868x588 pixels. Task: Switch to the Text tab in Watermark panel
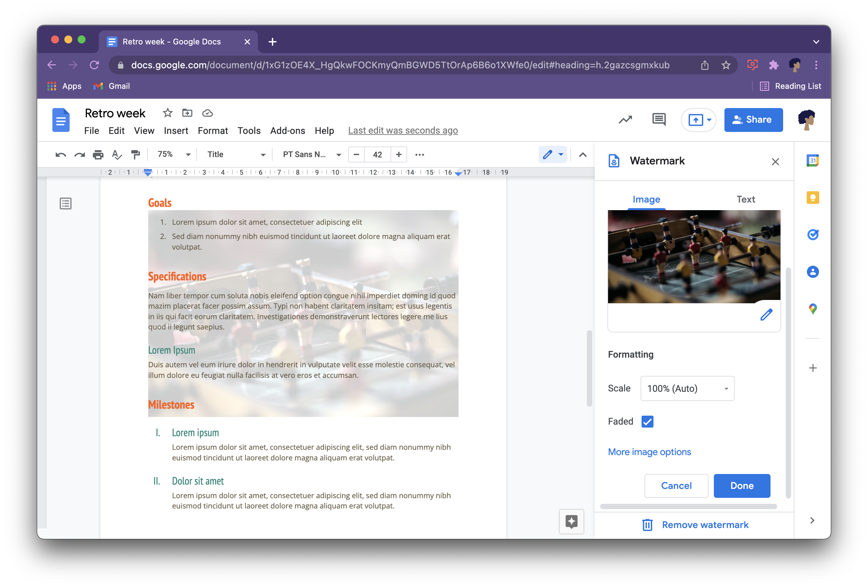(745, 200)
